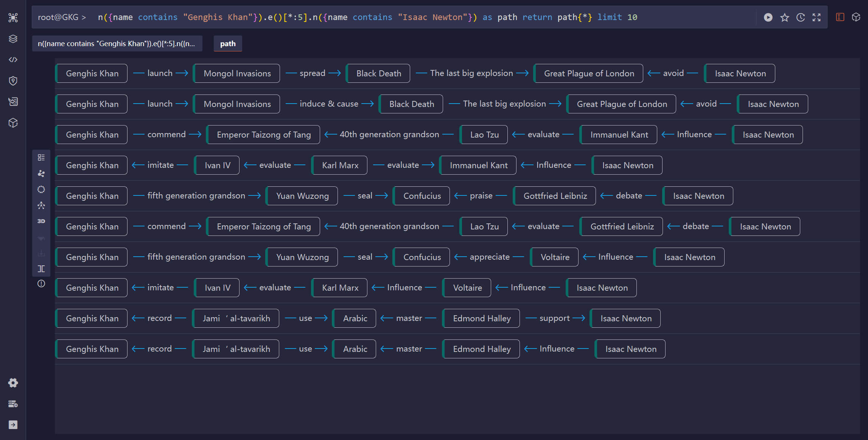This screenshot has height=440, width=868.
Task: Click the column-width icon in the vertical toolbar
Action: coord(41,269)
